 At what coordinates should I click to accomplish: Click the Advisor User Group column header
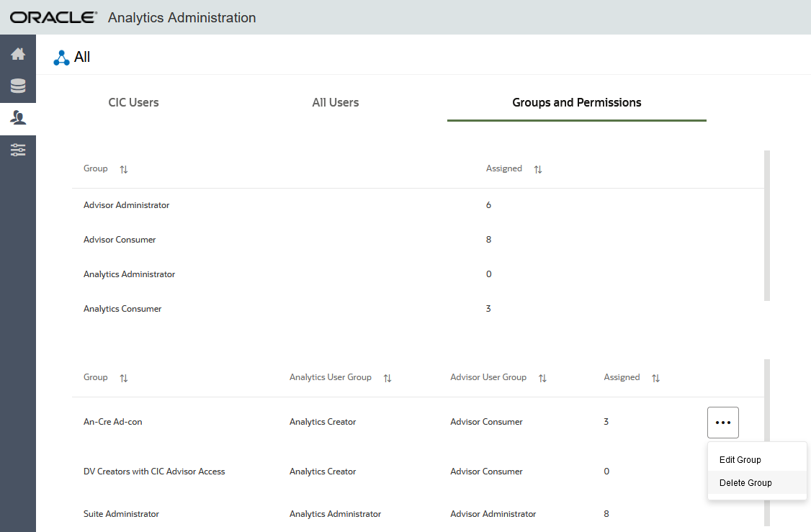coord(488,377)
